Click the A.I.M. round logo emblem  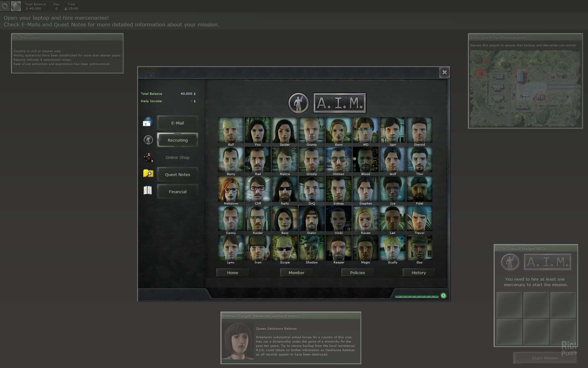[x=299, y=103]
